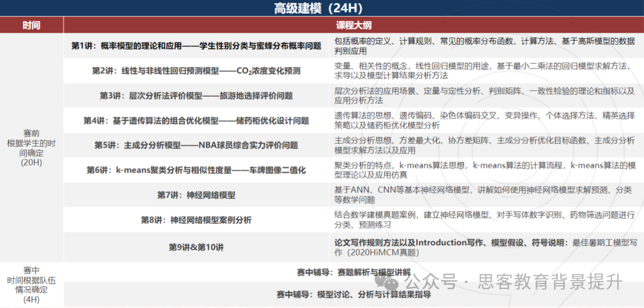
Task: Select the 第2讲 线性与非线性回归预测模型 title
Action: pyautogui.click(x=196, y=71)
